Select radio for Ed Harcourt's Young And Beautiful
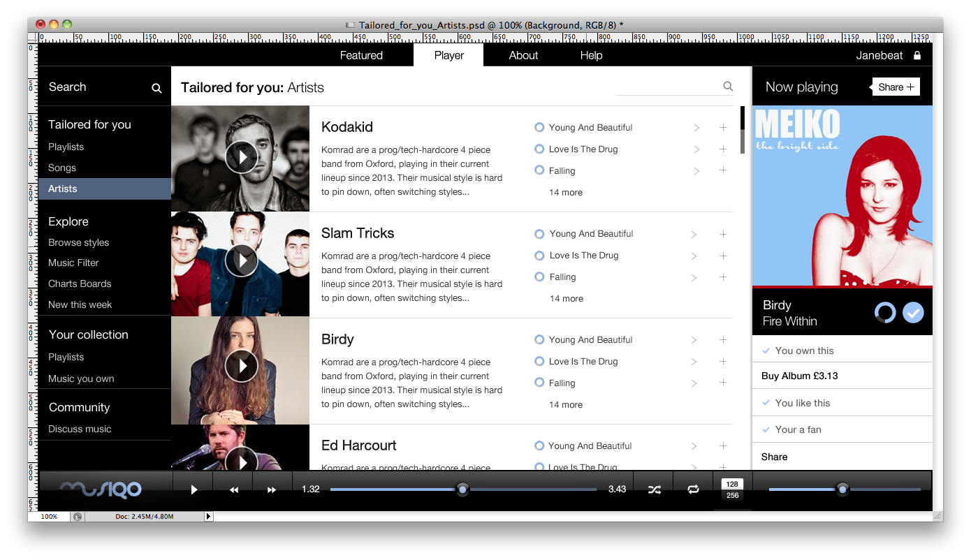 click(539, 445)
